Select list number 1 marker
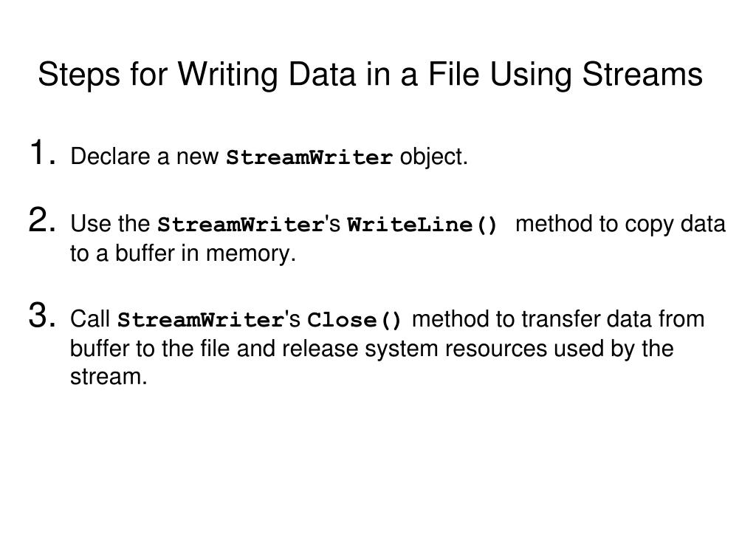Image resolution: width=756 pixels, height=546 pixels. (x=42, y=152)
